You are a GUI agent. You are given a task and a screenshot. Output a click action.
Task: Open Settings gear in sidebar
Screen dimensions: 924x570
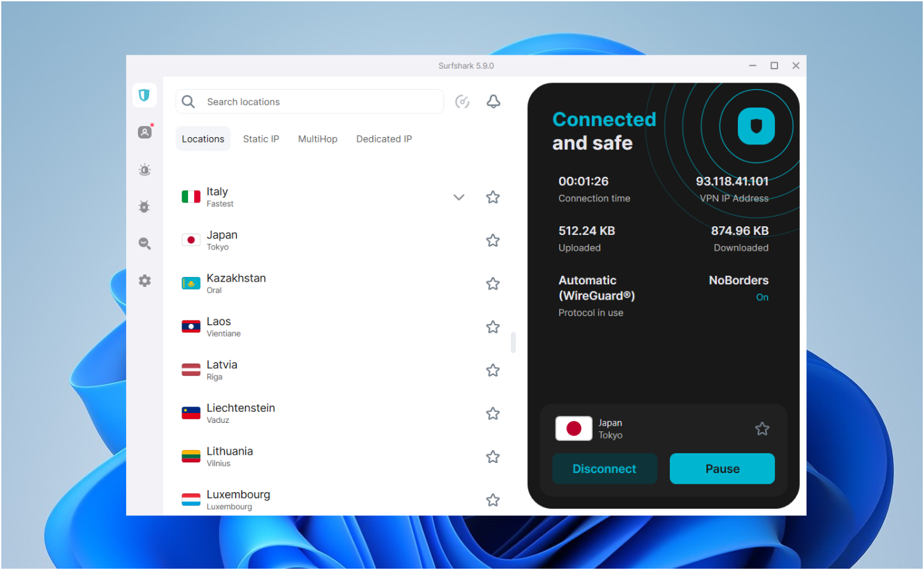[x=145, y=281]
